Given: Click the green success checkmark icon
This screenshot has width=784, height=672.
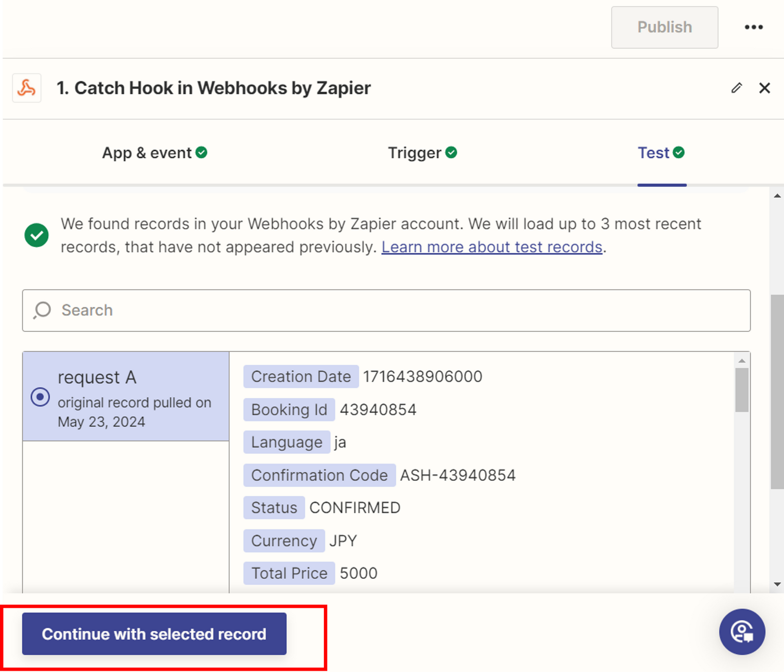Looking at the screenshot, I should [x=36, y=235].
